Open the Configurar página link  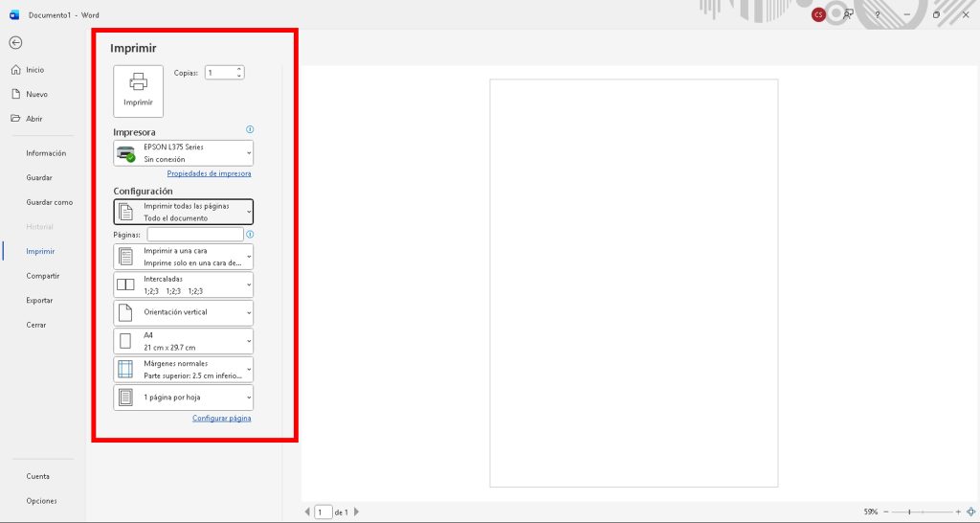[221, 419]
